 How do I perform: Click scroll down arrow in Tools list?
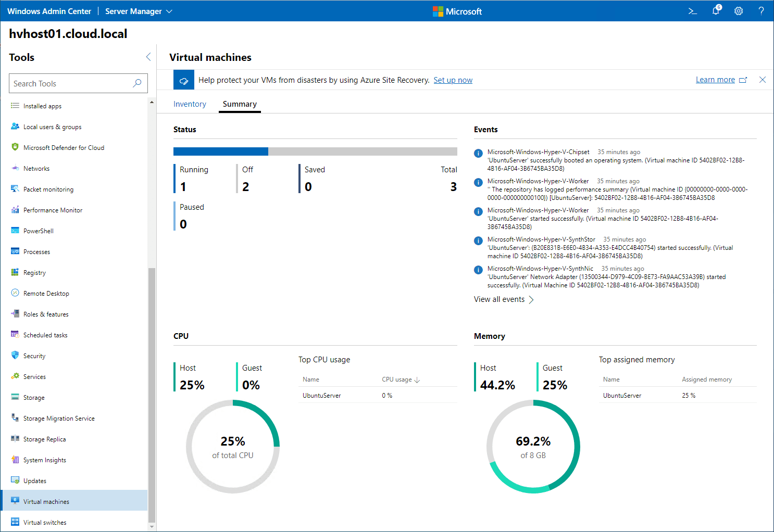coord(152,527)
